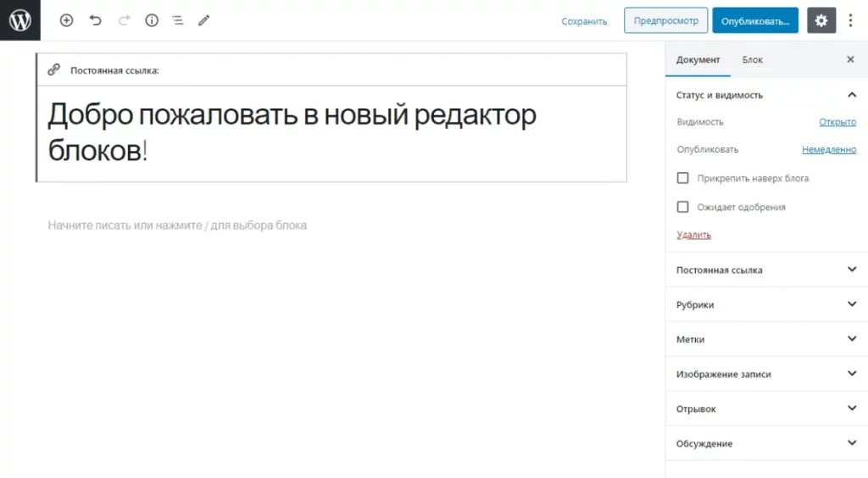Viewport: 868px width, 478px height.
Task: Expand the Постоянная ссылка panel
Action: [x=766, y=270]
